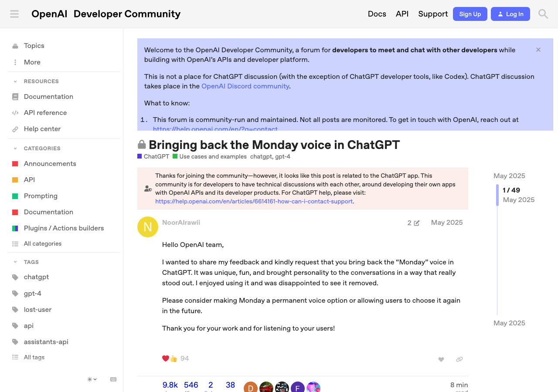Click the search magnifier icon
Image resolution: width=558 pixels, height=392 pixels.
(543, 14)
